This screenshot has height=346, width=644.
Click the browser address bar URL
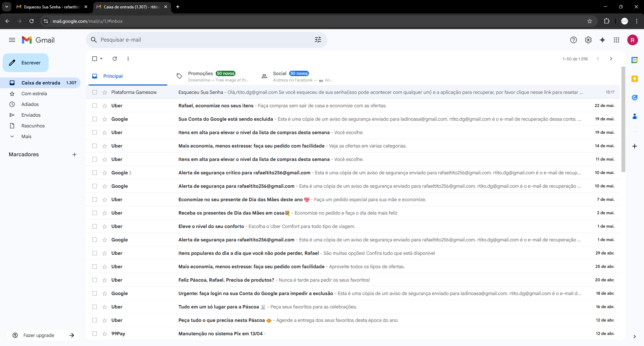point(88,21)
